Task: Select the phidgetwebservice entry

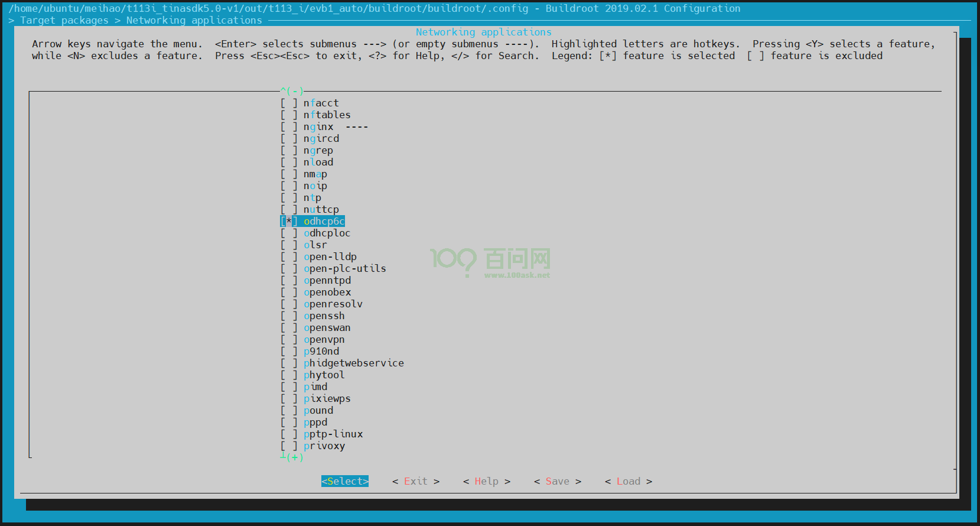Action: 353,363
